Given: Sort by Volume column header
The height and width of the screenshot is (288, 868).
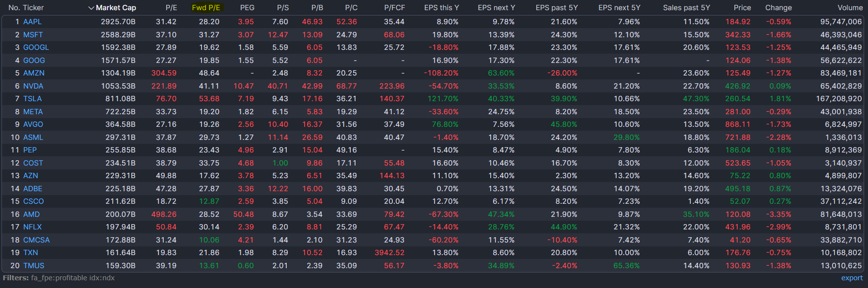Looking at the screenshot, I should pyautogui.click(x=850, y=8).
